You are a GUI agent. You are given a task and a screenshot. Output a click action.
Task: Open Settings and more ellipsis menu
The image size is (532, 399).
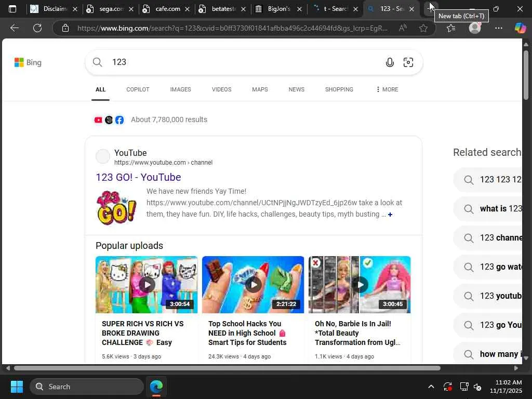[498, 28]
